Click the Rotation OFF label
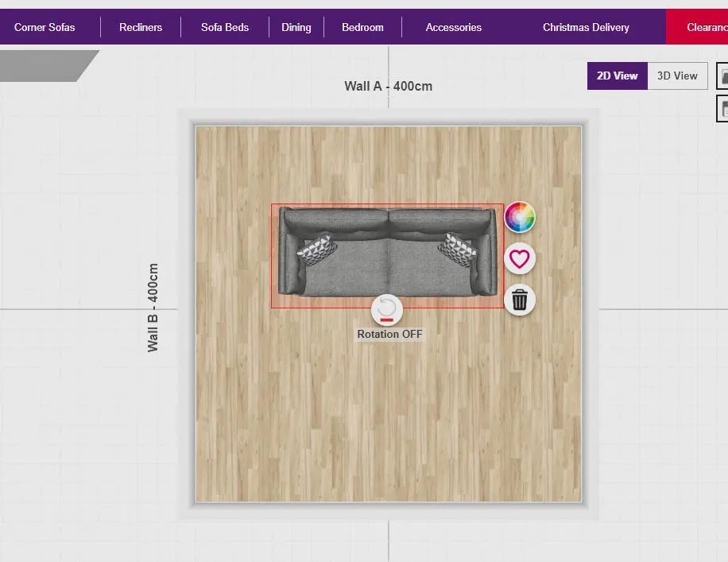This screenshot has height=562, width=728. 389,334
